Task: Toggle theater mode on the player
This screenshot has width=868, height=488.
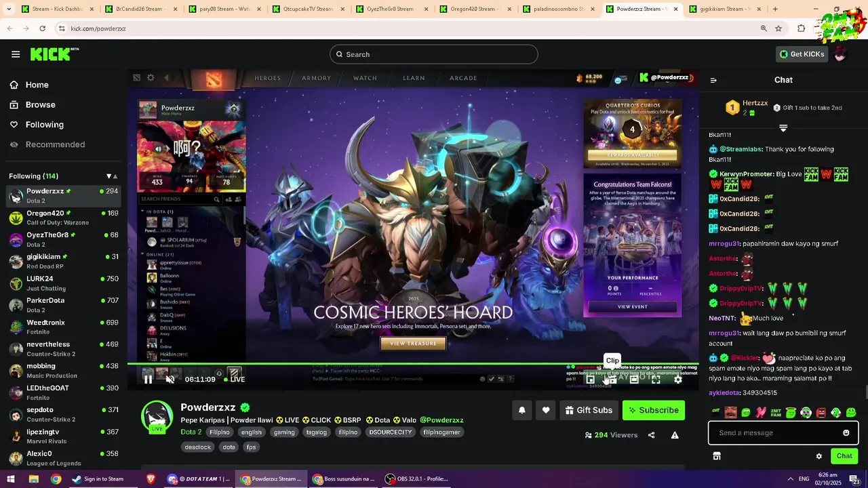Action: pyautogui.click(x=634, y=380)
